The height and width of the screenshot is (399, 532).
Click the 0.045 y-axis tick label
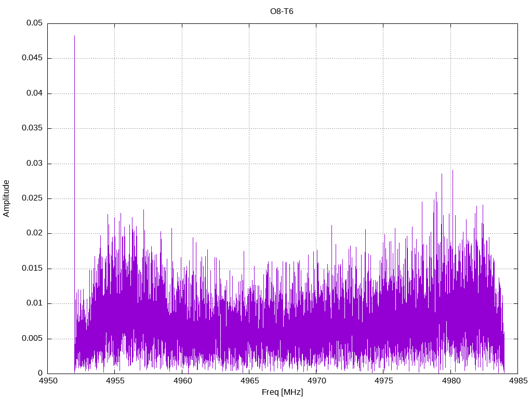(x=32, y=58)
